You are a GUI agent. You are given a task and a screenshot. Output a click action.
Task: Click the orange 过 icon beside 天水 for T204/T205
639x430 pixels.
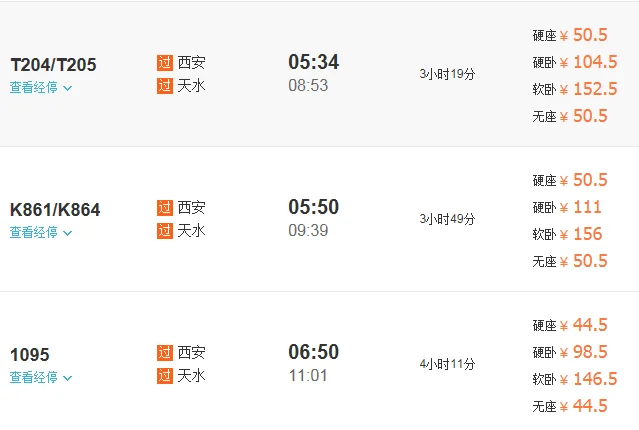[165, 85]
